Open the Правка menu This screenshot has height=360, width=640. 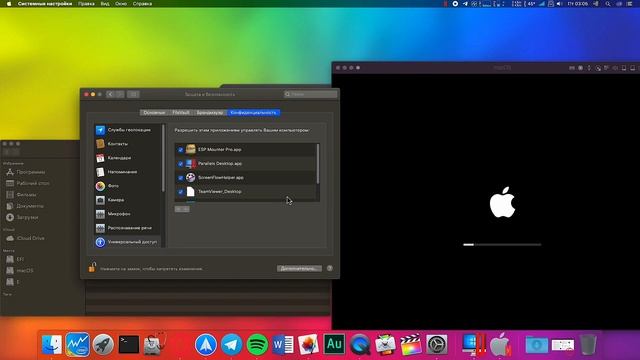[x=86, y=4]
